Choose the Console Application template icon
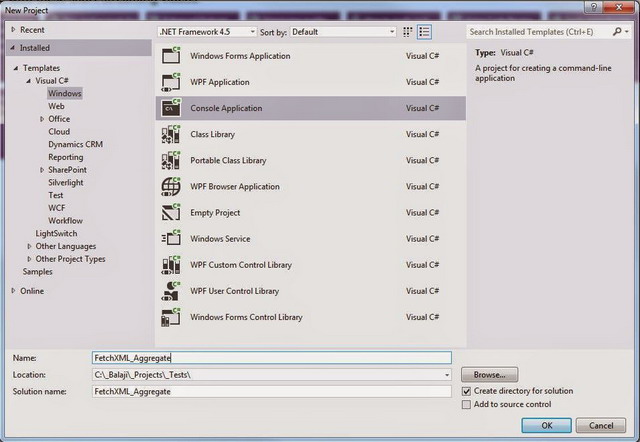Image resolution: width=640 pixels, height=442 pixels. click(171, 108)
